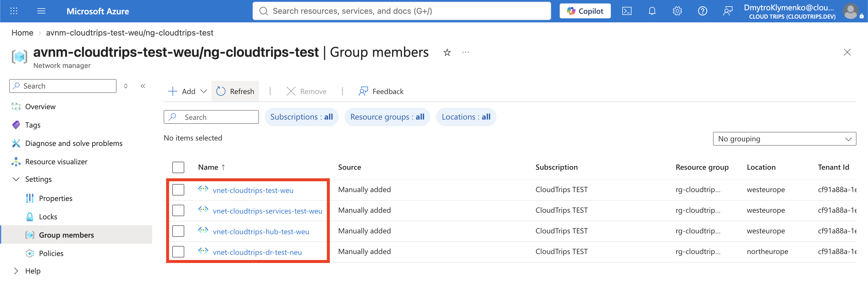Expand the Help section

(x=16, y=271)
